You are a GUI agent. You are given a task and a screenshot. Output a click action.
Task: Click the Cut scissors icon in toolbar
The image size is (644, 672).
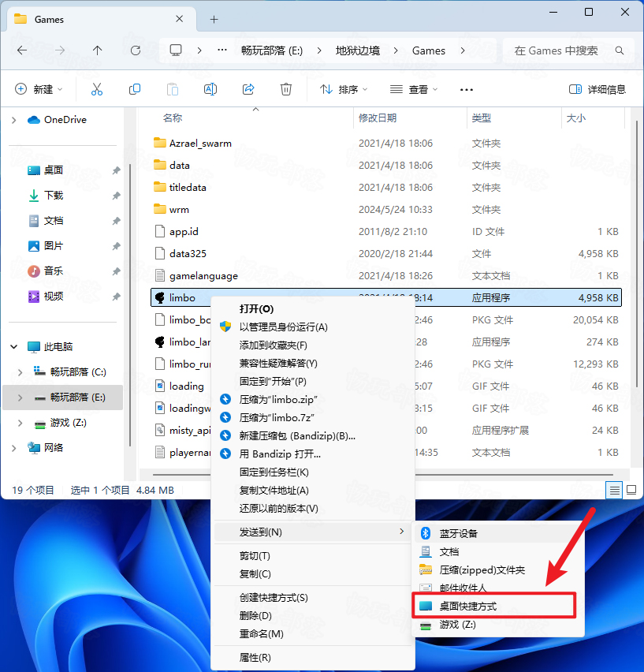click(x=97, y=89)
